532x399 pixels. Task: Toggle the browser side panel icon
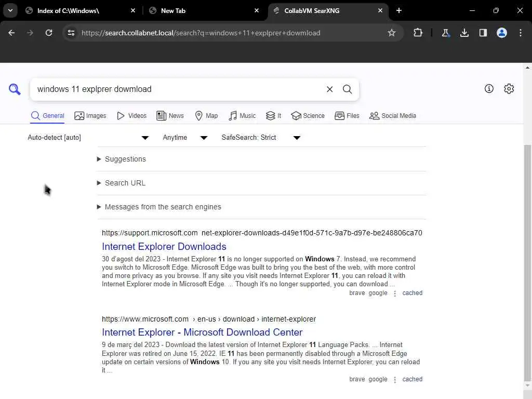pyautogui.click(x=483, y=33)
